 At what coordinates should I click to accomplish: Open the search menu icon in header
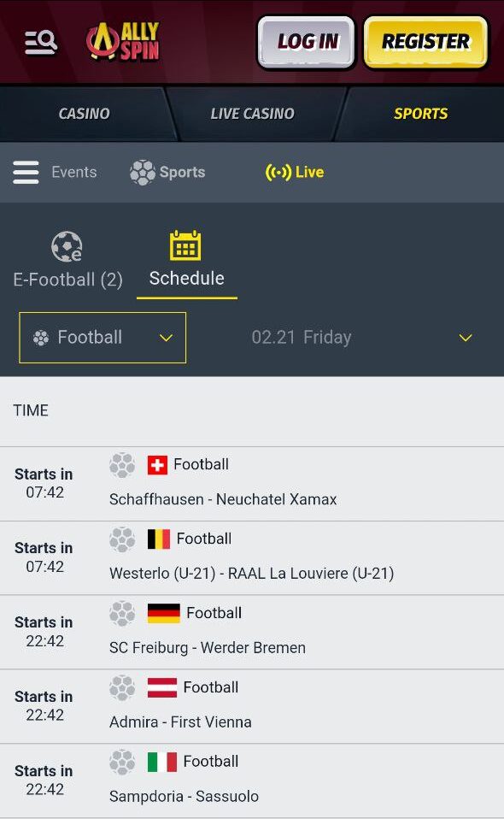[x=41, y=42]
